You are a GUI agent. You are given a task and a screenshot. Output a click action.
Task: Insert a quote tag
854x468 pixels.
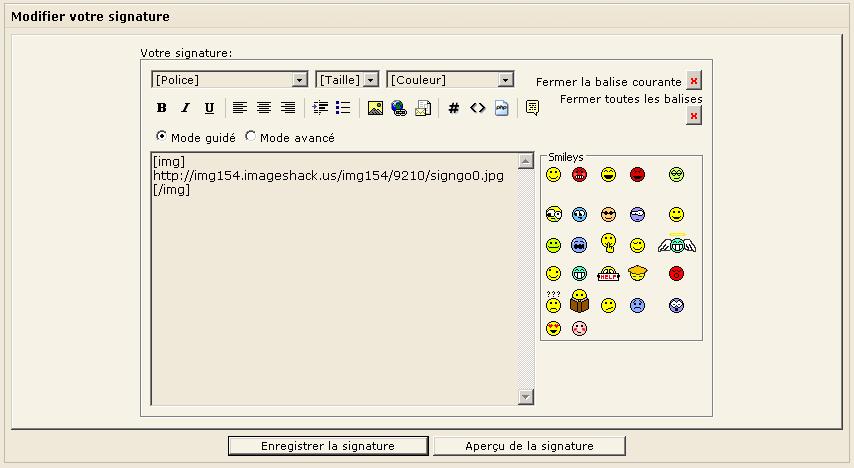(x=532, y=108)
